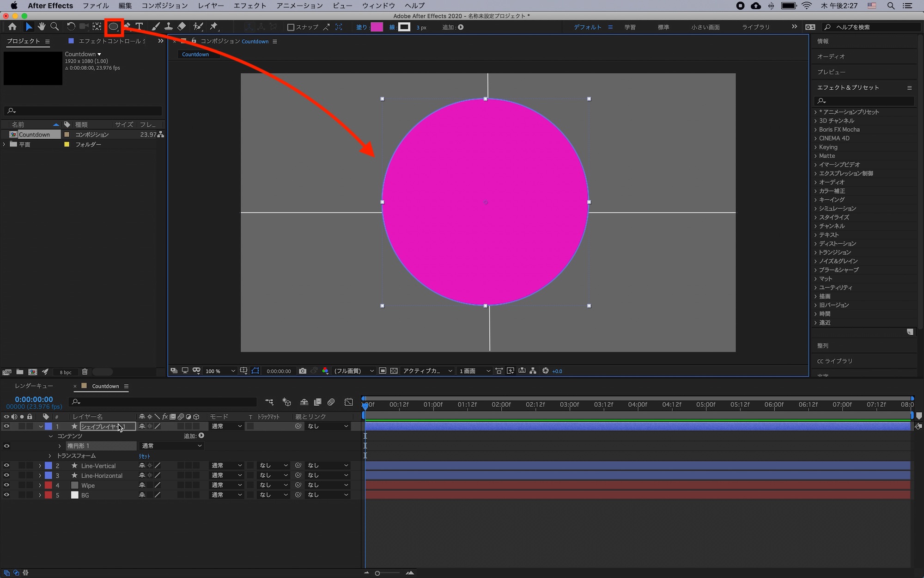
Task: Expand the Keying effects category
Action: (815, 147)
